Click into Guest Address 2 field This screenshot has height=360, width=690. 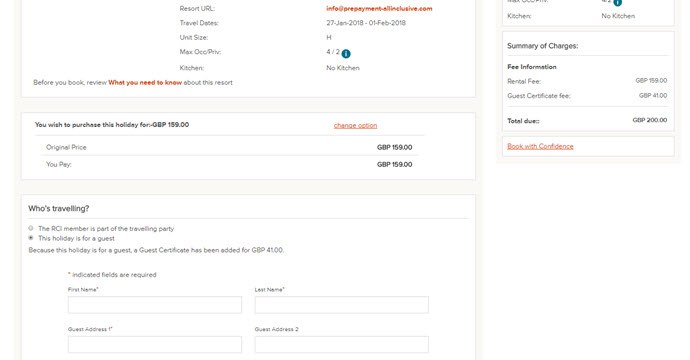point(341,344)
